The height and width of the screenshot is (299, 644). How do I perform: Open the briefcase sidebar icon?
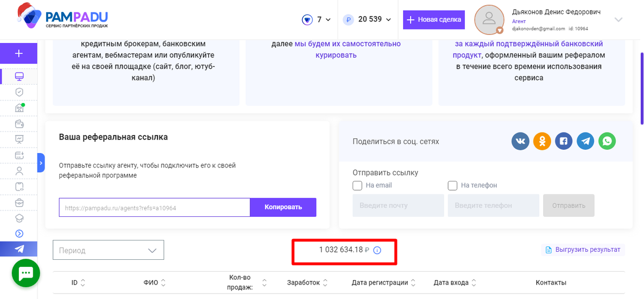tap(19, 202)
